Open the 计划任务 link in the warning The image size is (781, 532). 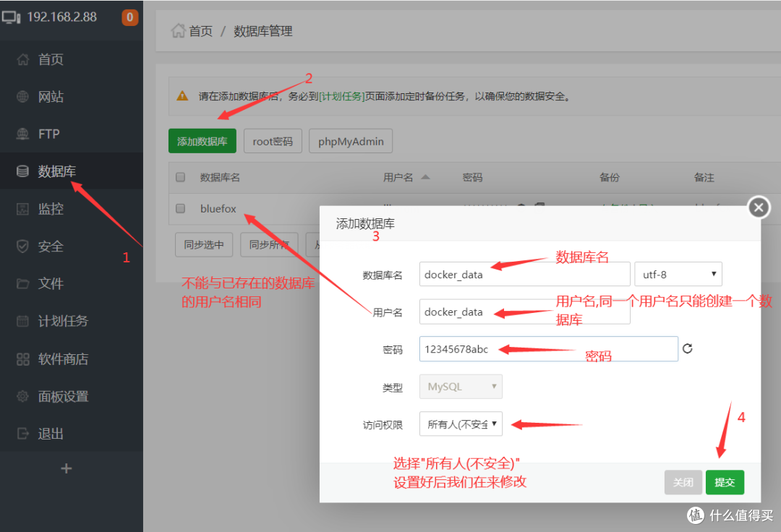pos(341,96)
